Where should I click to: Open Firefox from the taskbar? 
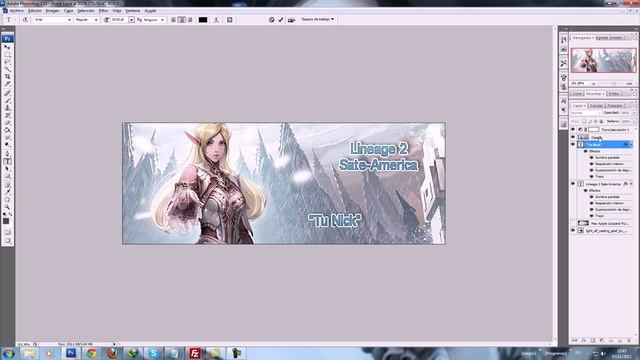112,353
